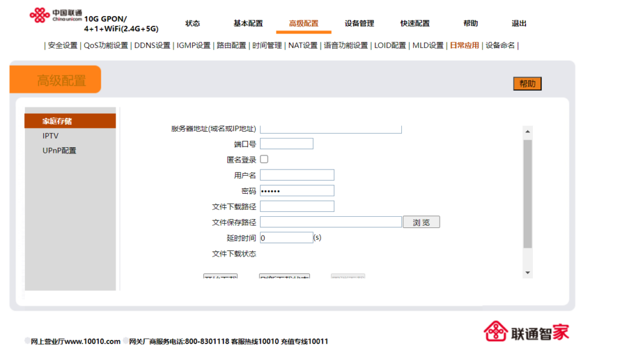Select the IPTV sidebar item

tap(51, 136)
